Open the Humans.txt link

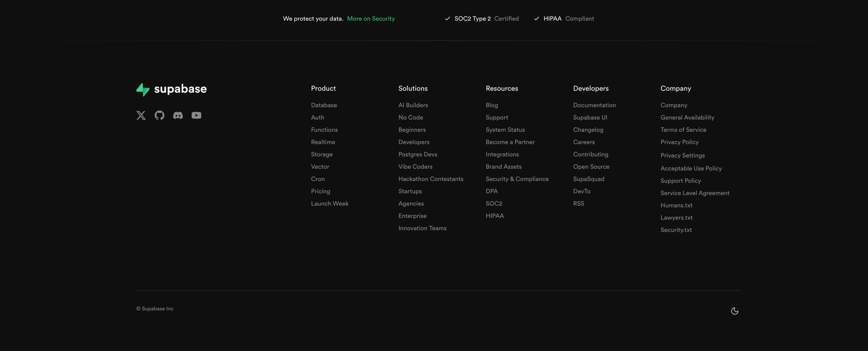pos(676,205)
